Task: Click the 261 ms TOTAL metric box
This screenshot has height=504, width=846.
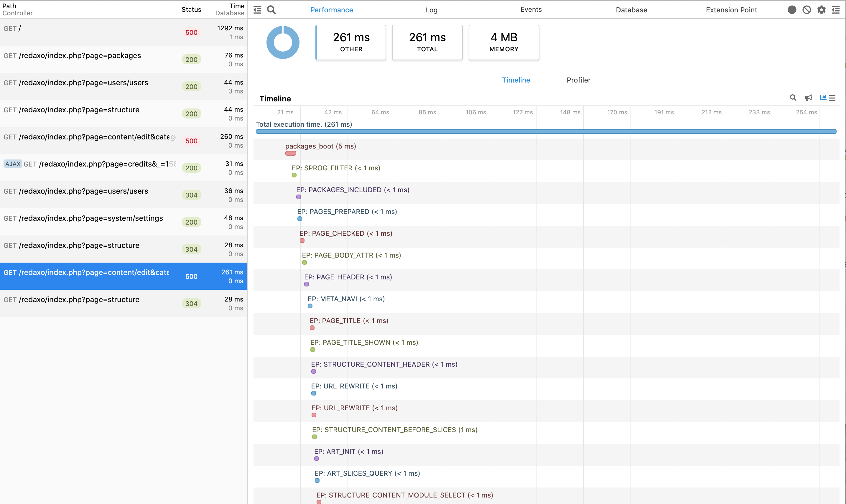Action: 427,42
